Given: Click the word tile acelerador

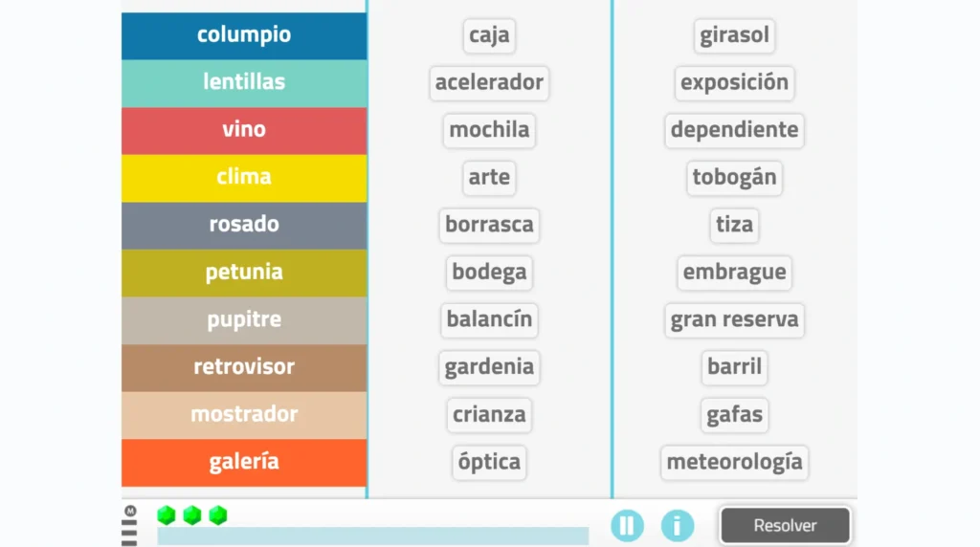Looking at the screenshot, I should [x=489, y=82].
